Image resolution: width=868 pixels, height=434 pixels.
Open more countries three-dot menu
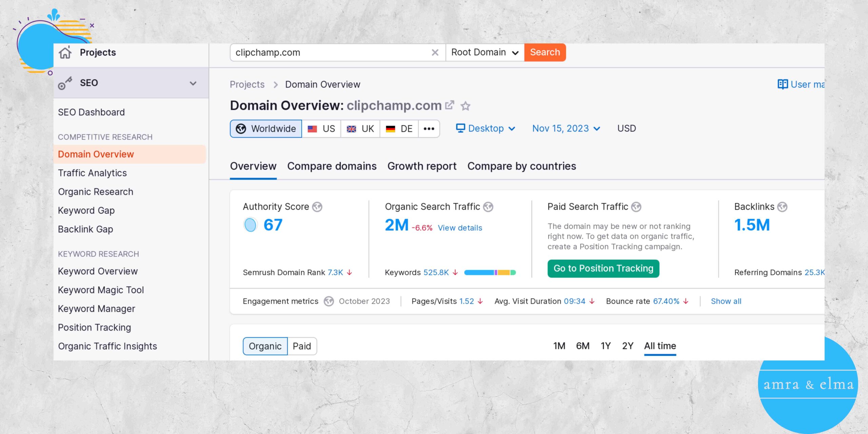coord(429,129)
